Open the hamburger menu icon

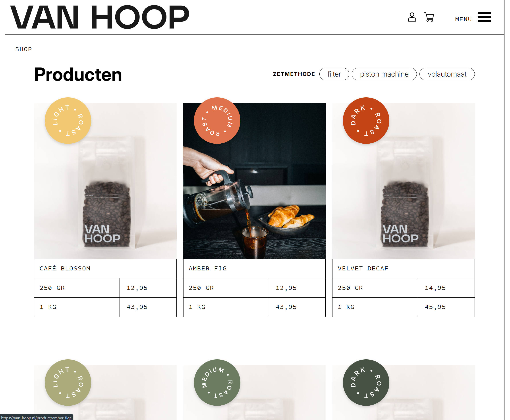[484, 17]
